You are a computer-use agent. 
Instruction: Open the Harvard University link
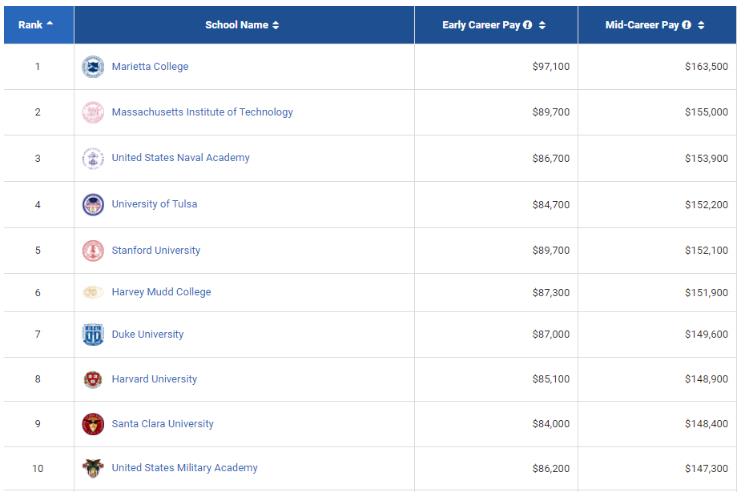tap(154, 379)
